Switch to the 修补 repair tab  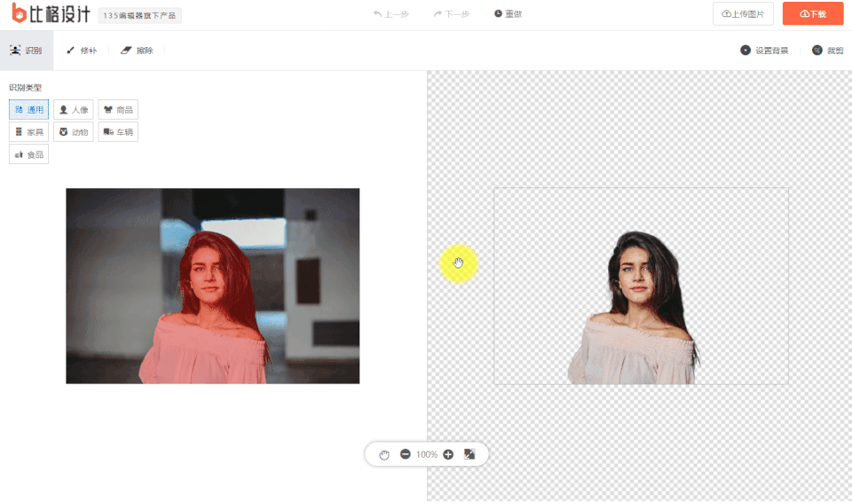[x=81, y=51]
